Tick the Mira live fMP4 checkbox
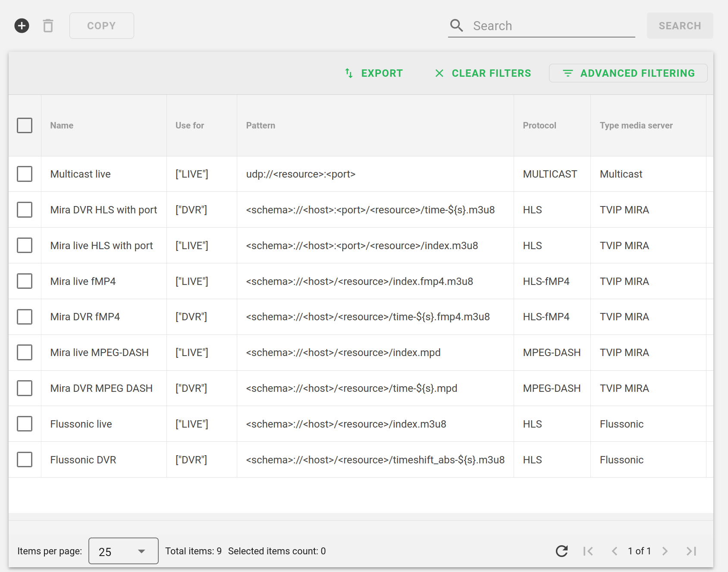The height and width of the screenshot is (572, 728). (x=25, y=281)
